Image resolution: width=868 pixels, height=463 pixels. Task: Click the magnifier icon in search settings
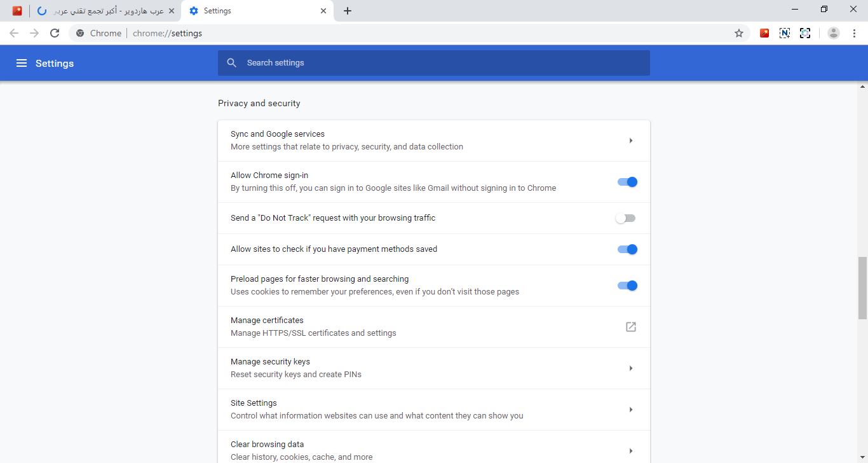[x=232, y=63]
